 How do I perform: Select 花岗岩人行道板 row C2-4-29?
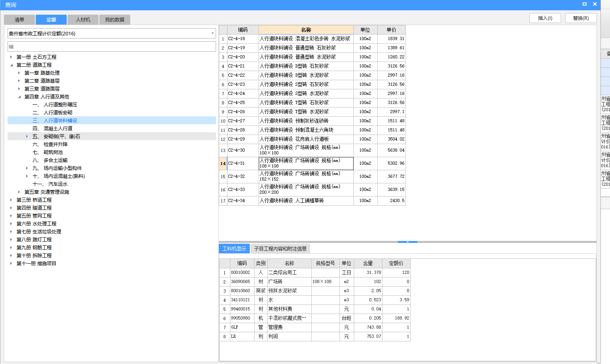(312, 139)
